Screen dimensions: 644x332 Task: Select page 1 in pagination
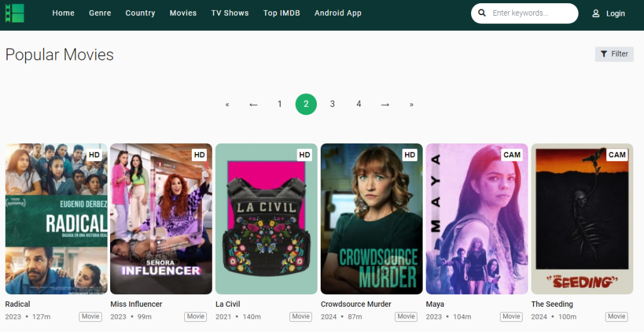pos(280,104)
